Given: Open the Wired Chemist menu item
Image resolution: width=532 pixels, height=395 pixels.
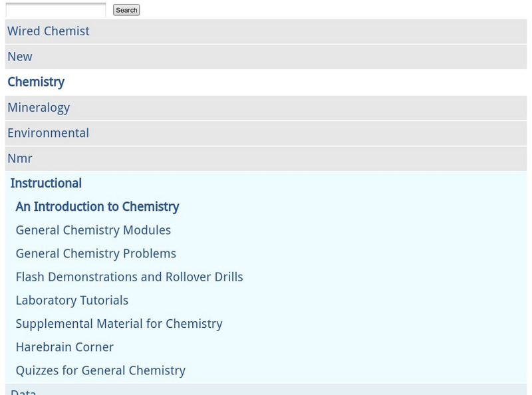Looking at the screenshot, I should [x=49, y=31].
